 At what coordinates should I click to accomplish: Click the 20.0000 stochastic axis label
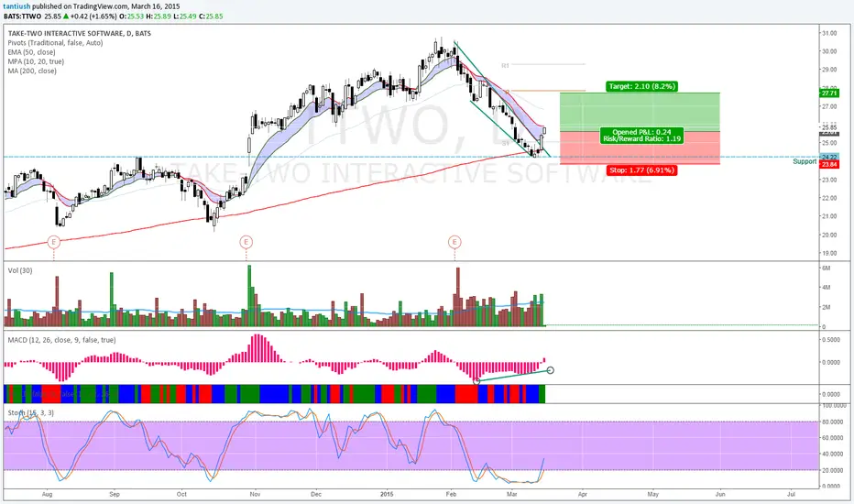pos(833,470)
